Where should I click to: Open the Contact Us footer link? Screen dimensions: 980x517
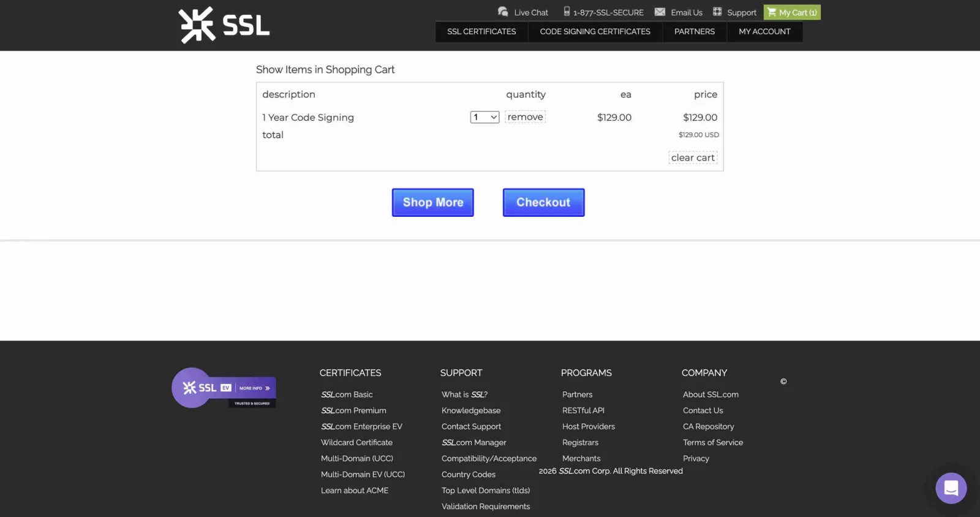pyautogui.click(x=703, y=411)
